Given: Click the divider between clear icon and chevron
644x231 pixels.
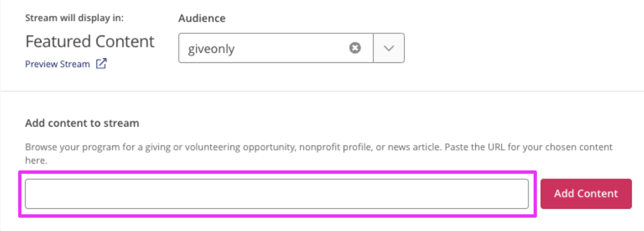Looking at the screenshot, I should click(x=373, y=48).
